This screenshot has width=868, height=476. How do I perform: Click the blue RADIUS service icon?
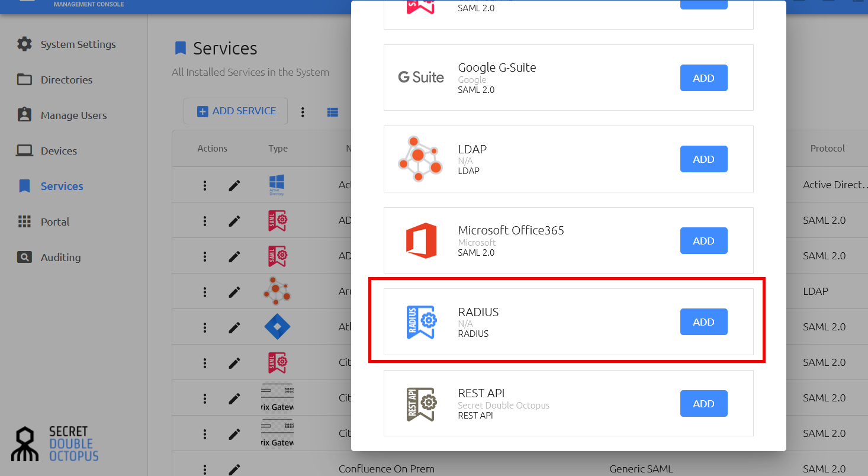click(421, 322)
